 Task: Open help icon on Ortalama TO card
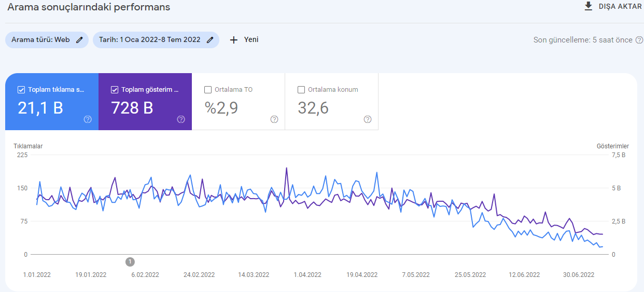coord(274,119)
